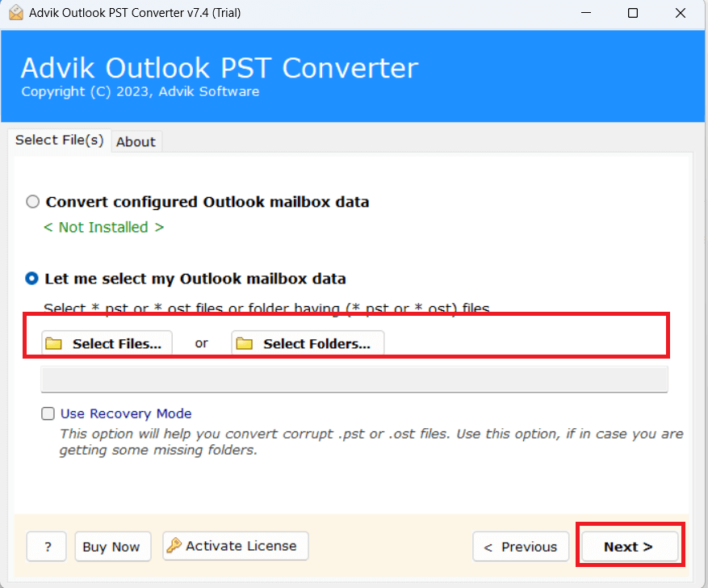Viewport: 708px width, 588px height.
Task: Click the Select Files... button
Action: pos(107,343)
